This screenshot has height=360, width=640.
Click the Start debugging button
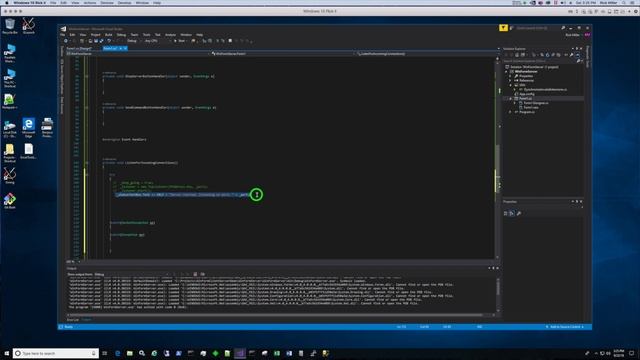click(181, 41)
